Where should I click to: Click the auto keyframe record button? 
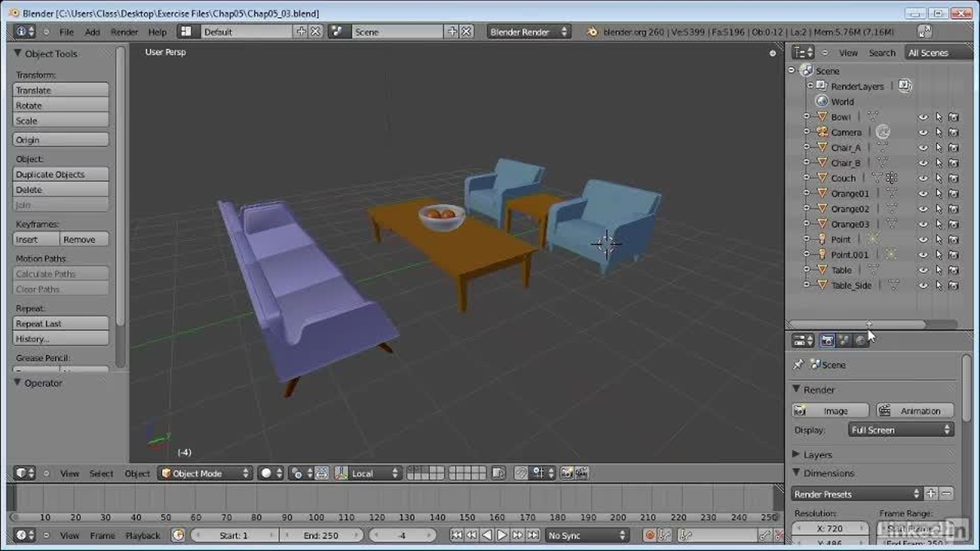tap(650, 536)
